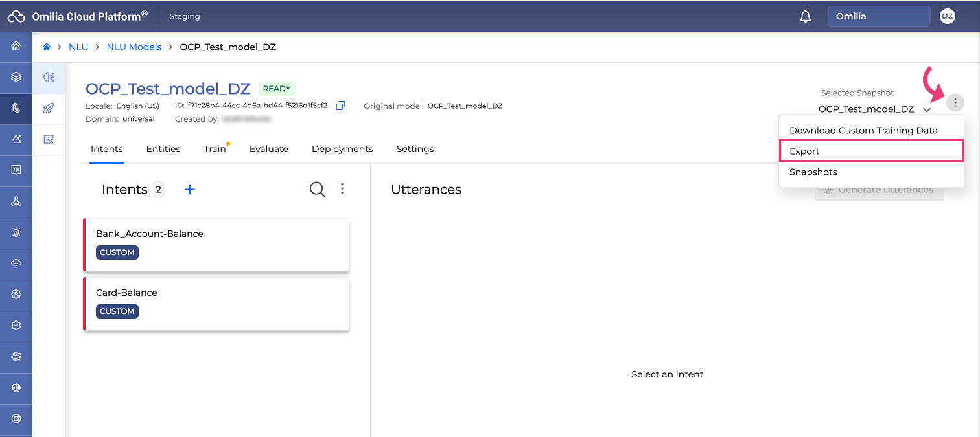Open the Omilia organization selector

[x=878, y=16]
